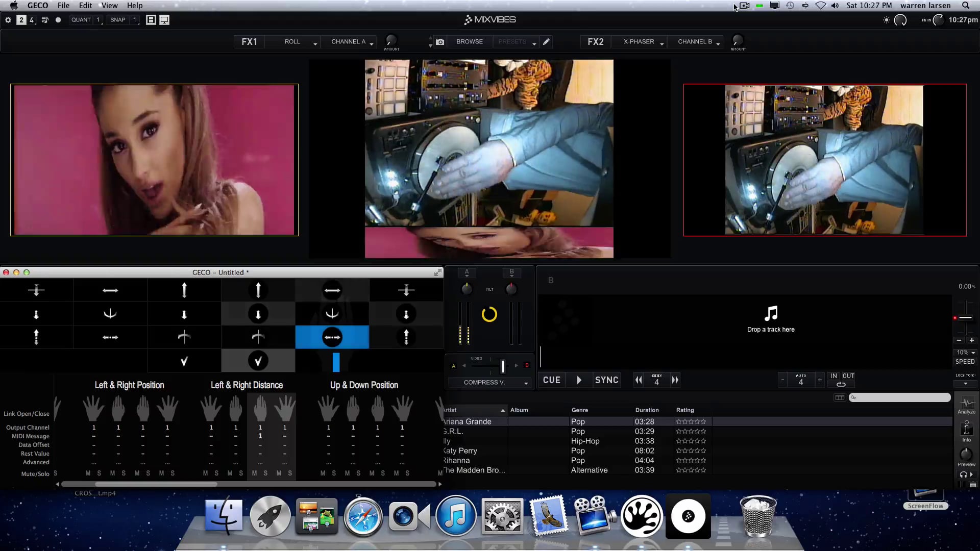Click the split layout view icon

click(x=151, y=20)
